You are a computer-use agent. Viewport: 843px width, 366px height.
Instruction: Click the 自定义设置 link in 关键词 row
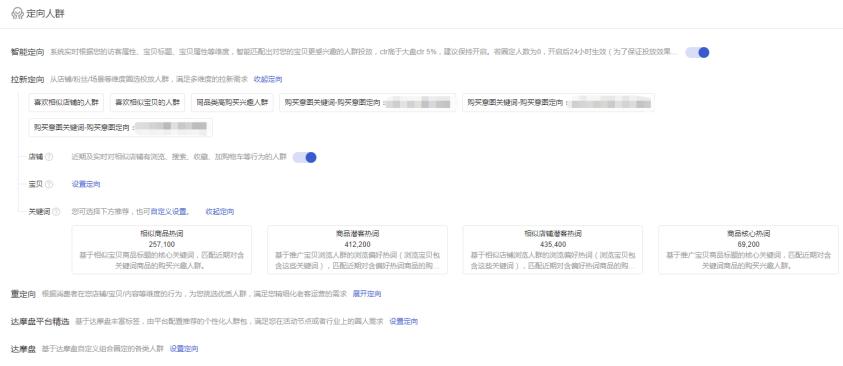point(170,212)
